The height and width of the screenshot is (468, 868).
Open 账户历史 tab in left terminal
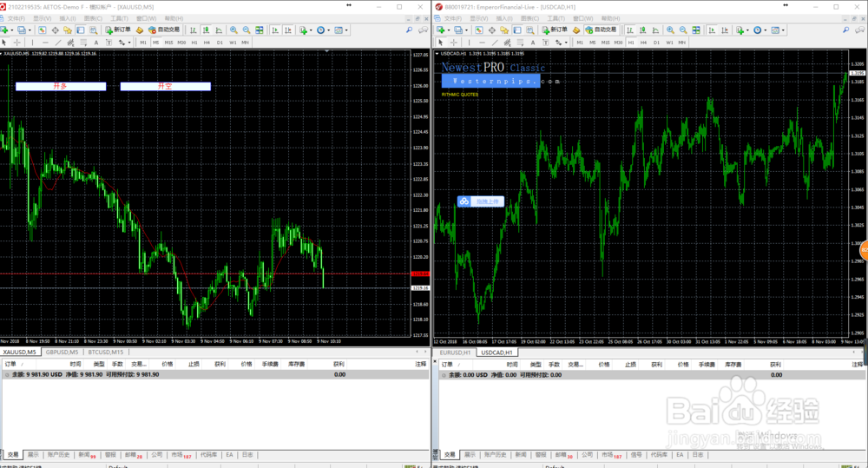[59, 455]
